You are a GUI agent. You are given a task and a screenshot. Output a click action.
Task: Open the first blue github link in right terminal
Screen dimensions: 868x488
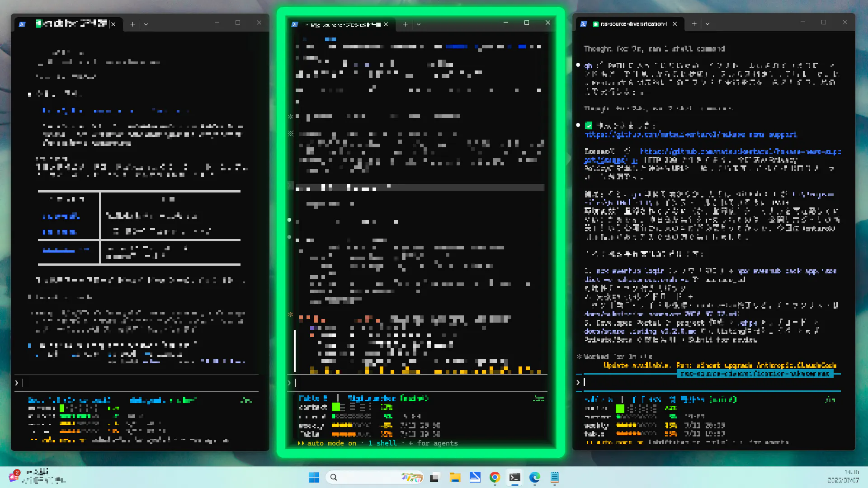[x=691, y=135]
